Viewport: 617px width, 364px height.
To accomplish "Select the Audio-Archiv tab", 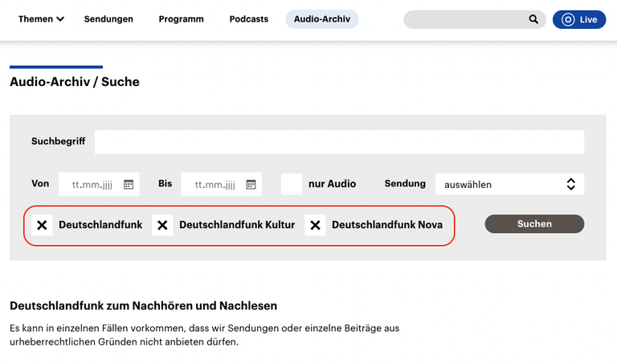I will click(x=322, y=19).
